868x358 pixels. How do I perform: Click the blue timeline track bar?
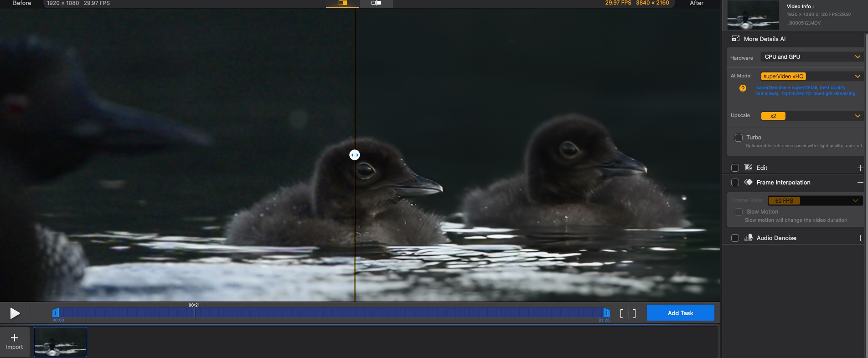click(x=331, y=312)
